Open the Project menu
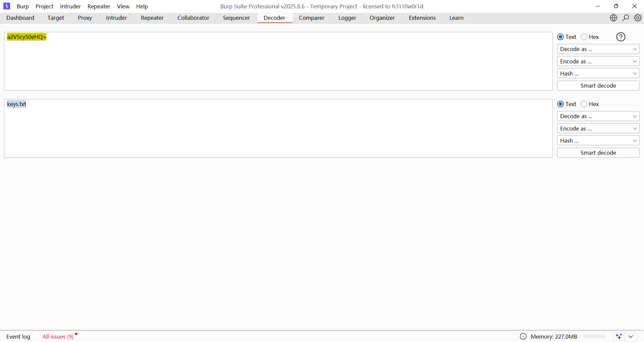The image size is (644, 342). tap(45, 6)
